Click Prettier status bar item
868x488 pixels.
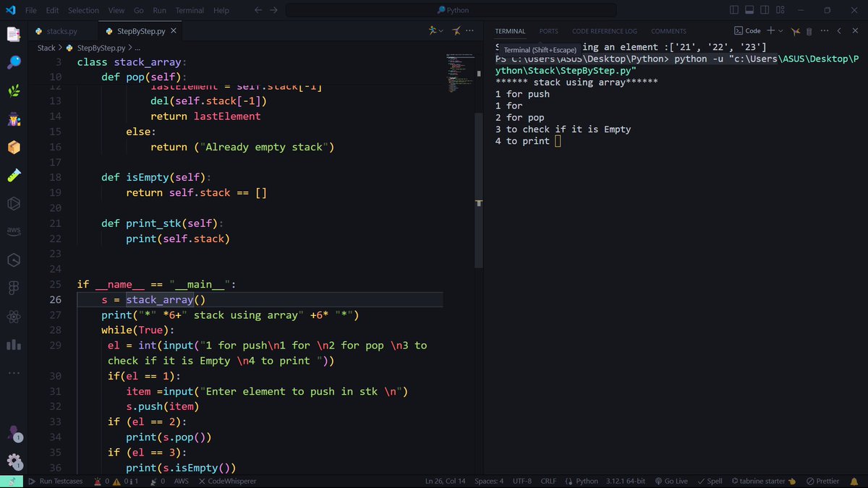coord(823,481)
